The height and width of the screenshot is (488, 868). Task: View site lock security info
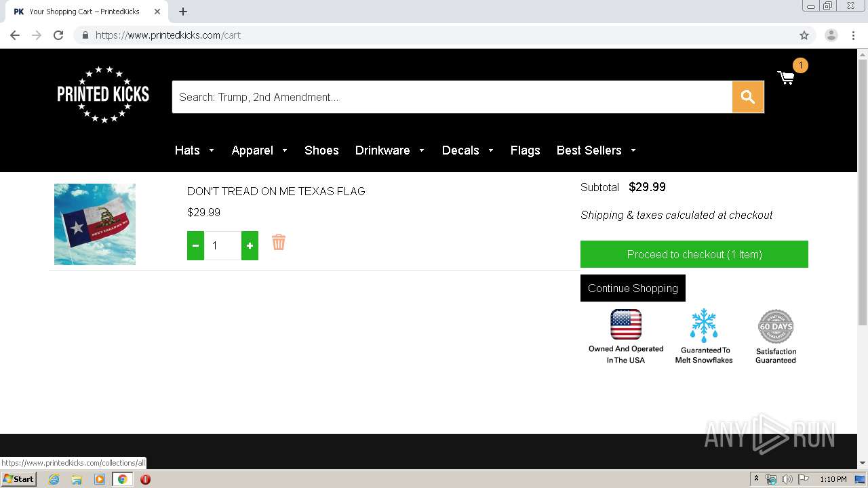click(x=85, y=35)
